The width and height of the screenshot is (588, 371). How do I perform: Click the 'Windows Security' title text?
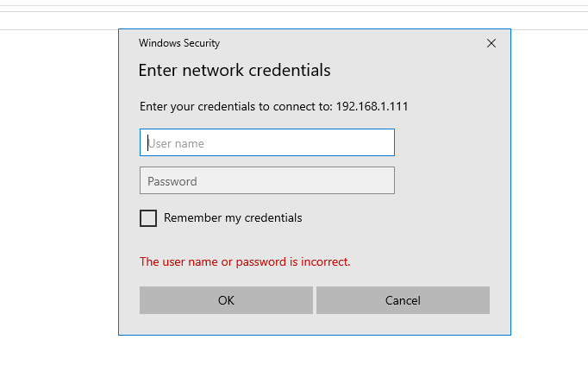click(x=179, y=43)
